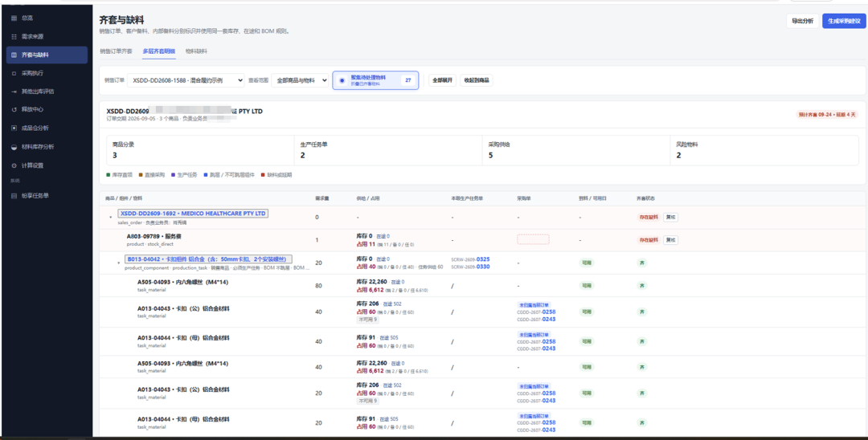
Task: Click the 风险物料 summary card
Action: [x=764, y=150]
